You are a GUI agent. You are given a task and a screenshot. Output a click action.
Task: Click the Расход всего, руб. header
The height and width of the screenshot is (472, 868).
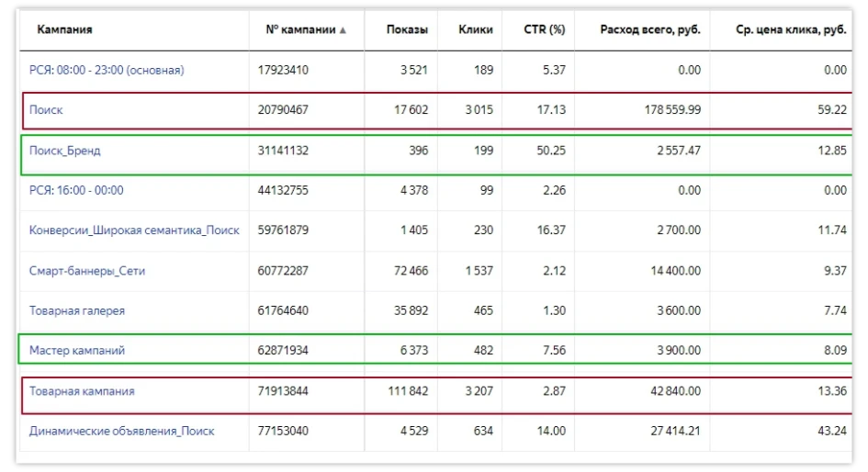(649, 30)
